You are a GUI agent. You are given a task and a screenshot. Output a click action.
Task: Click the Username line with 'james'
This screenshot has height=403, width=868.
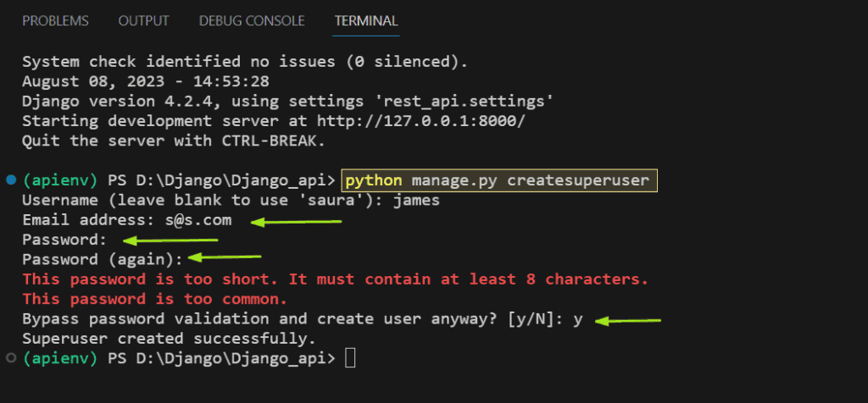(x=231, y=200)
